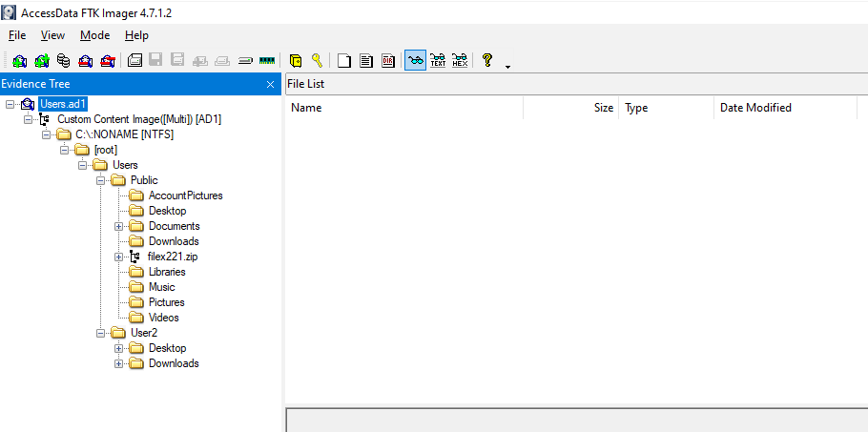Close the Evidence Tree panel
The width and height of the screenshot is (868, 432).
coord(270,85)
